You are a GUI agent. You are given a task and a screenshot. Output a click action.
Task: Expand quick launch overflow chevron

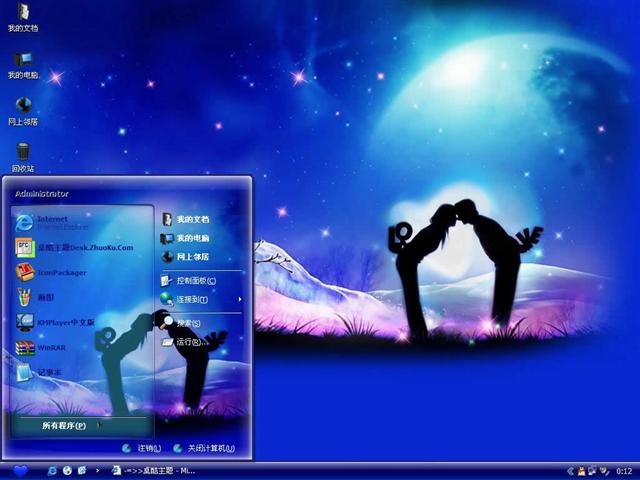[97, 471]
